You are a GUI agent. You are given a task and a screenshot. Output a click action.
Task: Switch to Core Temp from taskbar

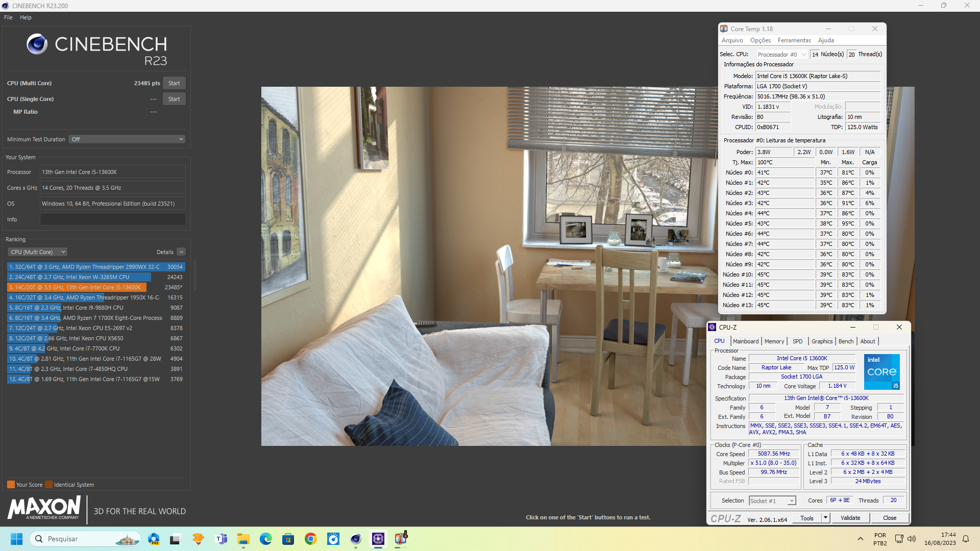tap(401, 539)
